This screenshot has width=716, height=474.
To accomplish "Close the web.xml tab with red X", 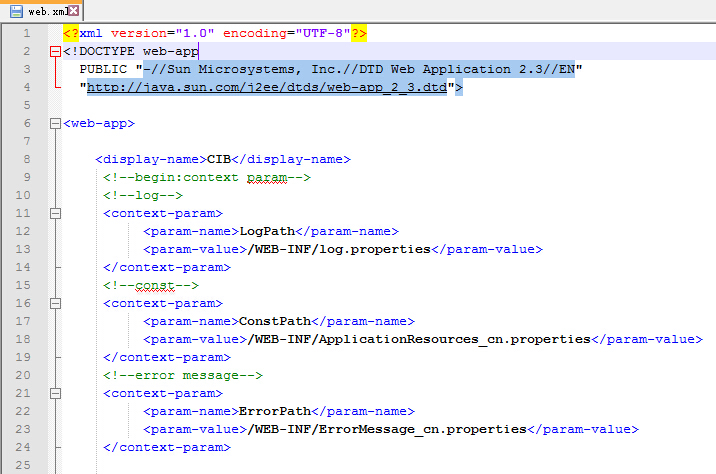I will click(74, 11).
